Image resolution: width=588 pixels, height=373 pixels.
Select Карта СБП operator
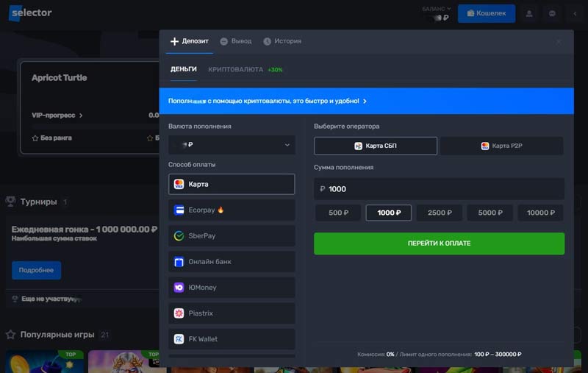[376, 146]
